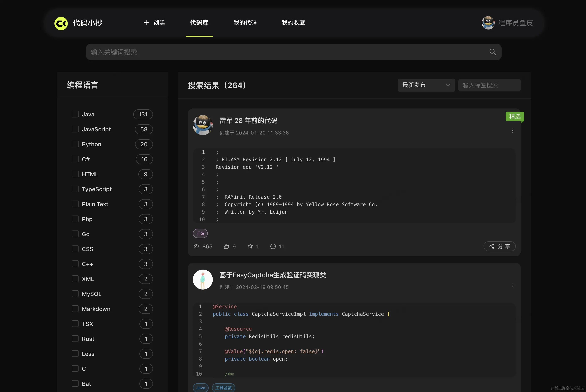Screen dimensions: 586x392
Task: Click the plus icon next to 创建
Action: pos(146,22)
